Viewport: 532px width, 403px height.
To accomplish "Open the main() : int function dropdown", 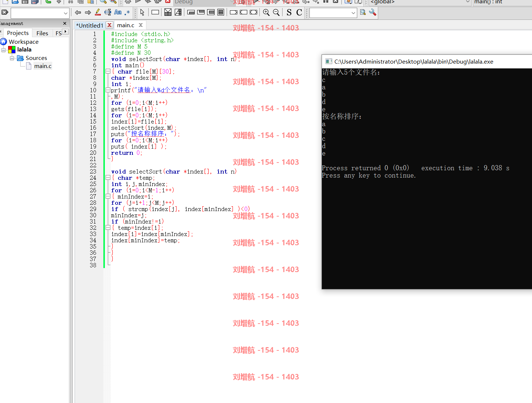I will tap(502, 2).
